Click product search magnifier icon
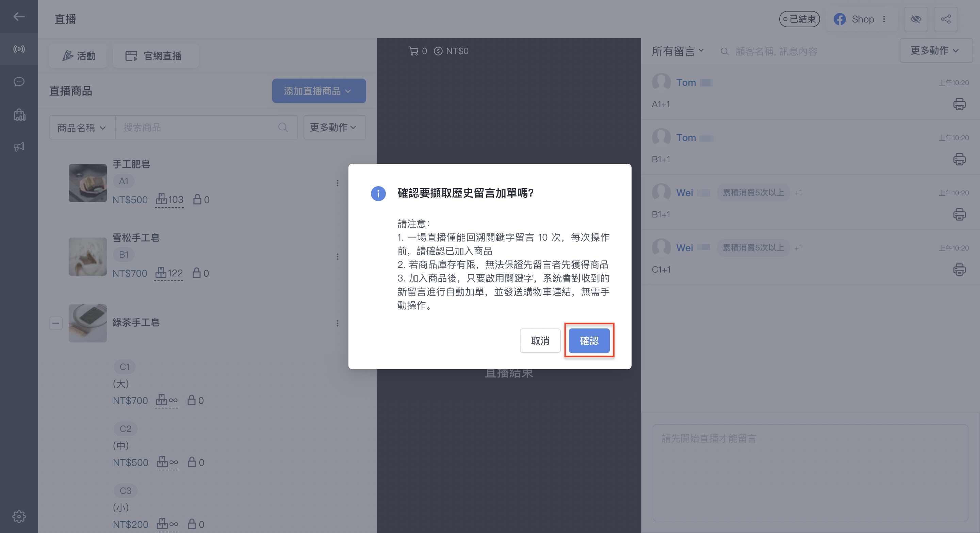The height and width of the screenshot is (533, 980). click(x=283, y=127)
